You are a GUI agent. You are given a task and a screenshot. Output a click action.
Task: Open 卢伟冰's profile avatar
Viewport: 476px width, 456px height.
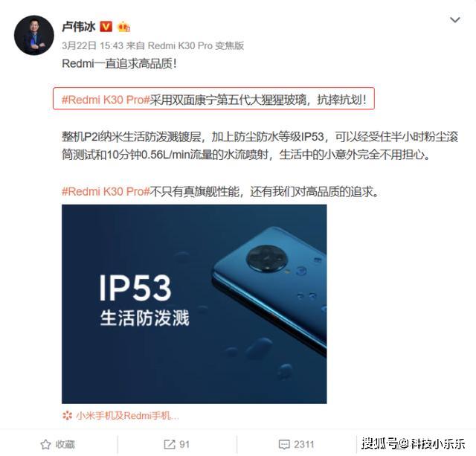click(x=34, y=35)
